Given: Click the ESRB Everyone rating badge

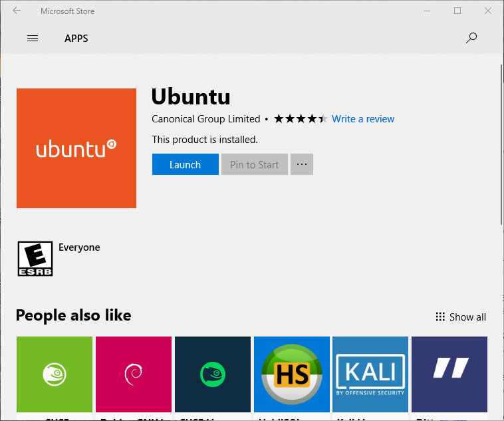Looking at the screenshot, I should pyautogui.click(x=35, y=259).
